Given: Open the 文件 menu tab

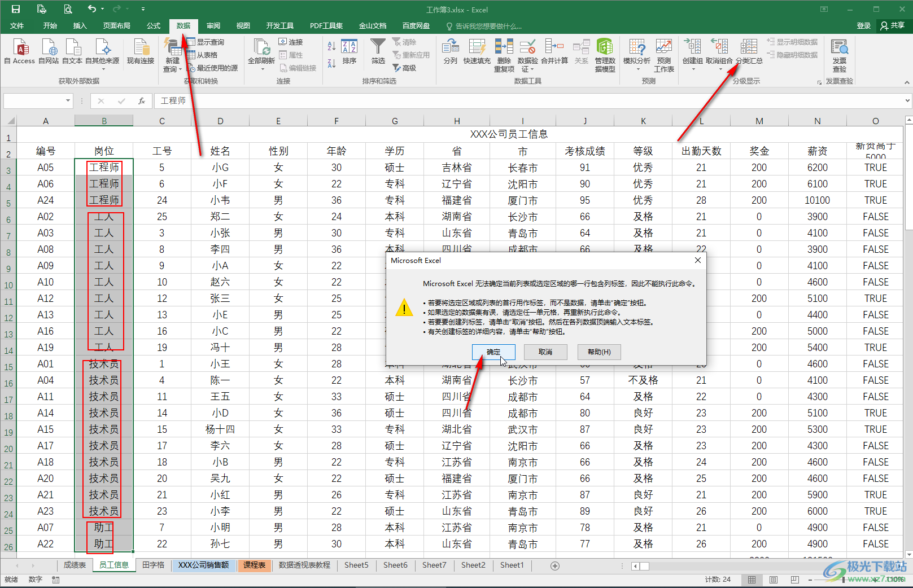Looking at the screenshot, I should (x=17, y=26).
